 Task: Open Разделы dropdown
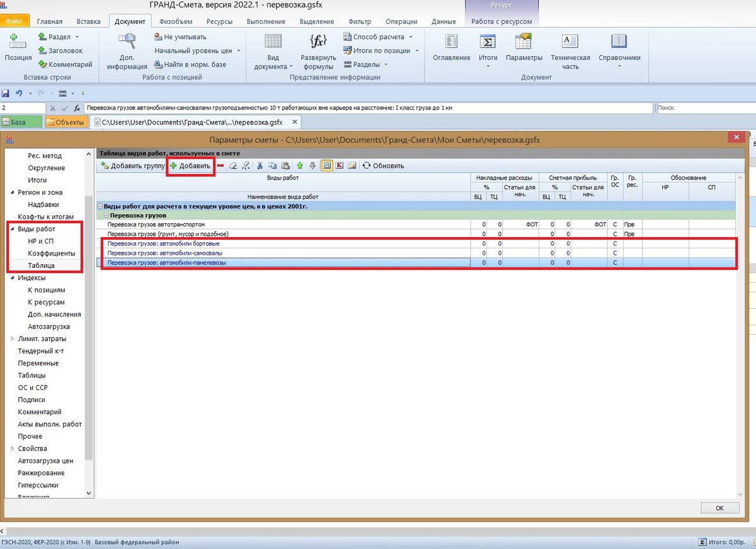[x=365, y=64]
